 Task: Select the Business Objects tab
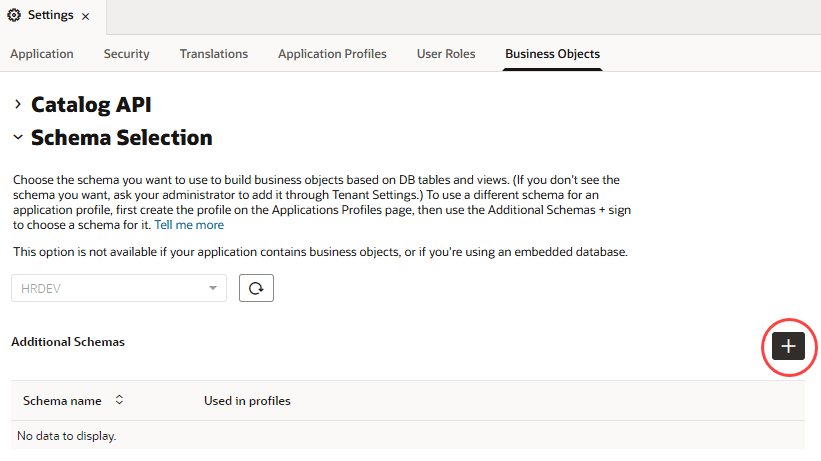coord(552,54)
